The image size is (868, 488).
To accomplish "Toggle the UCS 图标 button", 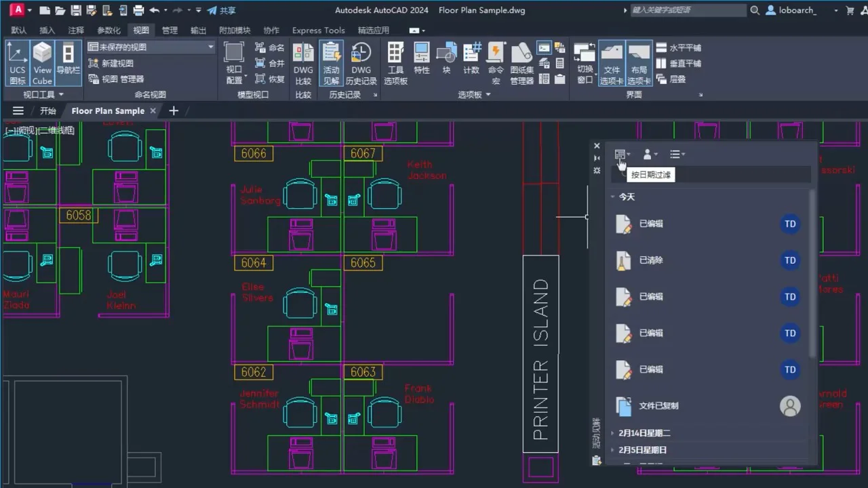I will [18, 62].
